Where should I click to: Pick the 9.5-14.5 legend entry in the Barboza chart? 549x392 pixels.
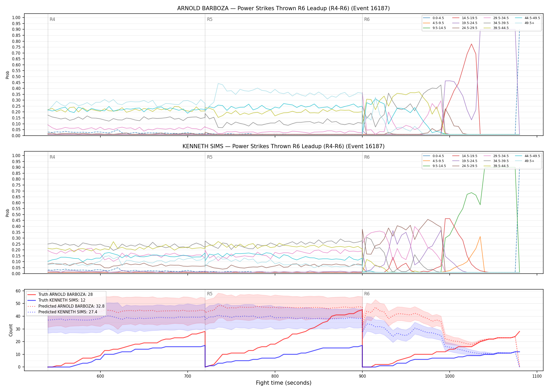tap(434, 28)
